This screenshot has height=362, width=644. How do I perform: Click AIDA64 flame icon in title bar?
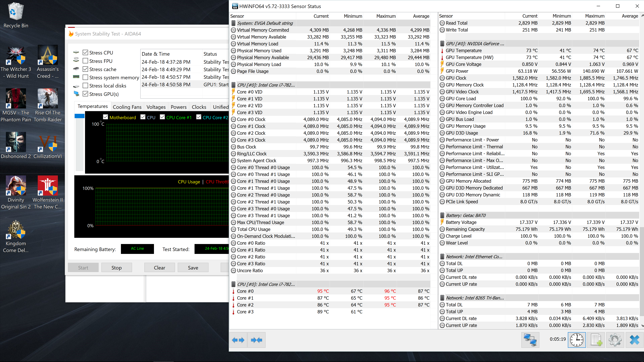point(71,34)
